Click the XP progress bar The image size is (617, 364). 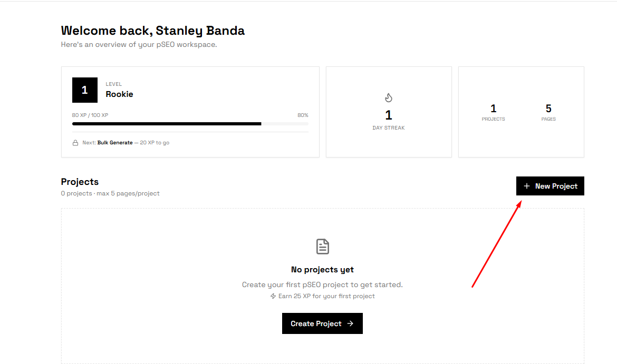(x=190, y=124)
